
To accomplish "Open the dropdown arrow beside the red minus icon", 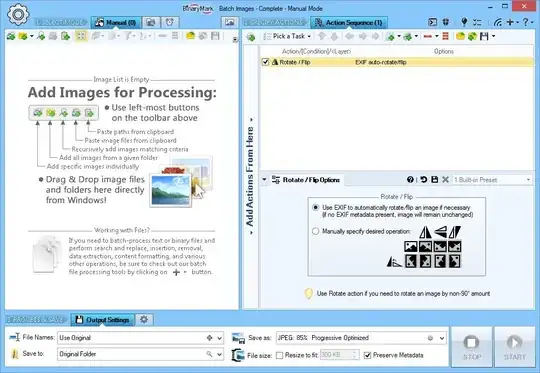I will 436,36.
